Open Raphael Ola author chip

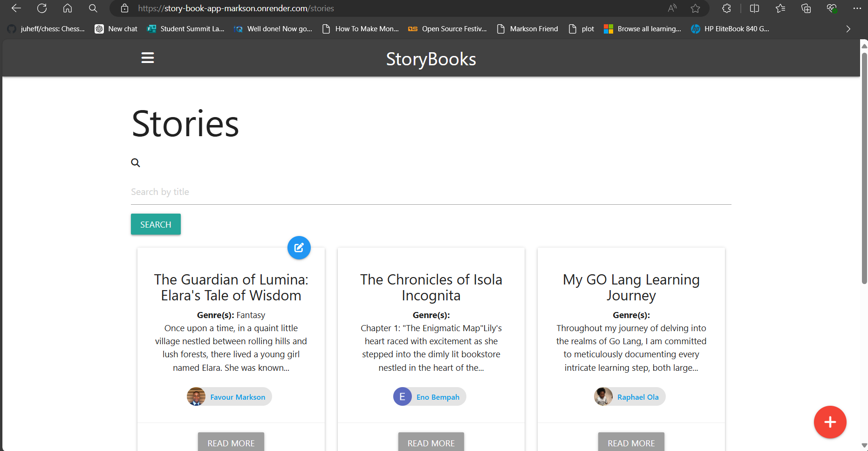(630, 396)
